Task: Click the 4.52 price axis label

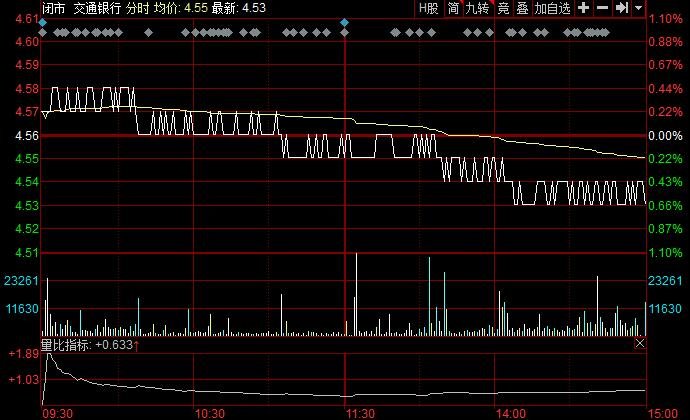Action: (x=27, y=229)
